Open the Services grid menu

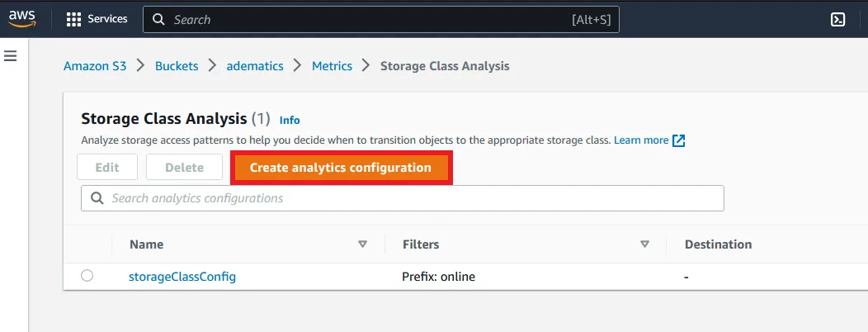73,19
